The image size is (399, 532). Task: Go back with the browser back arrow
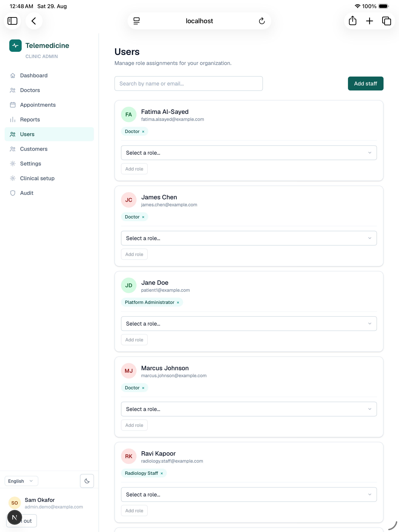(34, 21)
